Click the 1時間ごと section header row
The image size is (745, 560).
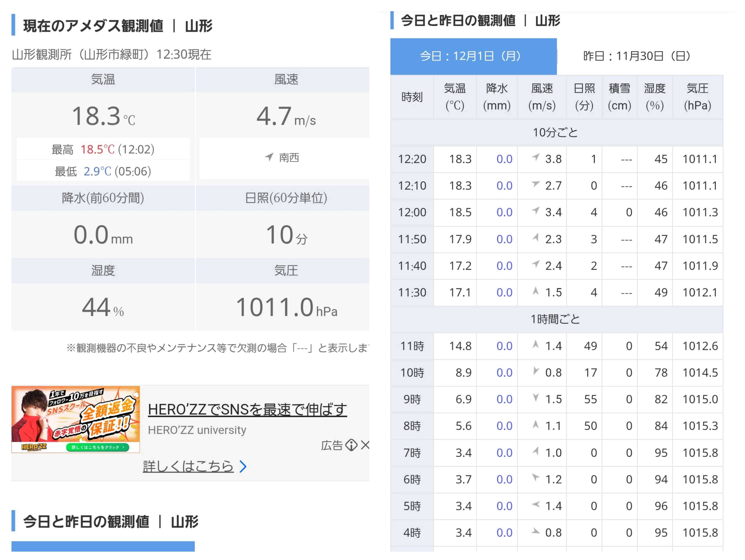pos(556,319)
